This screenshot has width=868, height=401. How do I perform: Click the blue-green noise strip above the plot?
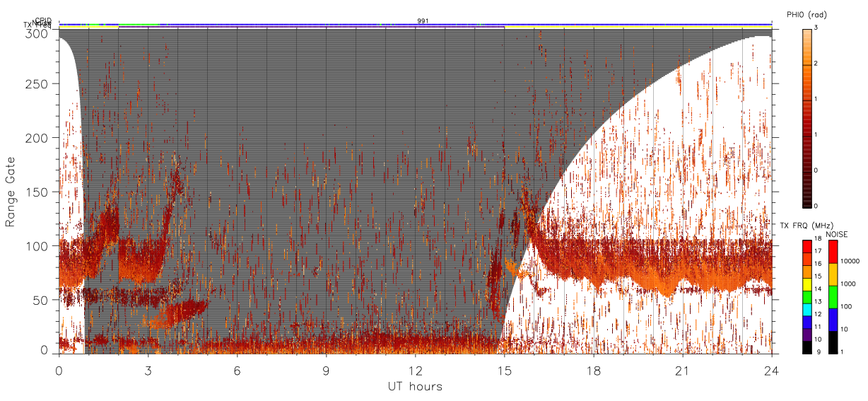(415, 24)
